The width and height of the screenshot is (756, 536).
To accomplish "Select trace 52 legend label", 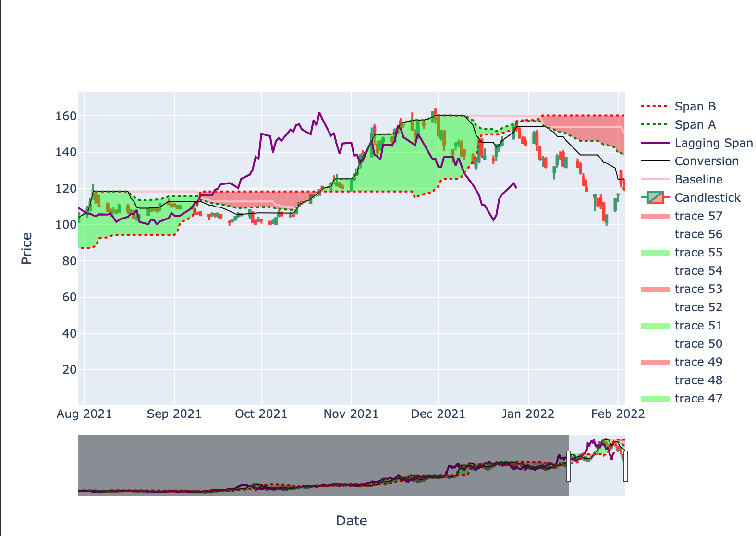I will click(x=698, y=307).
